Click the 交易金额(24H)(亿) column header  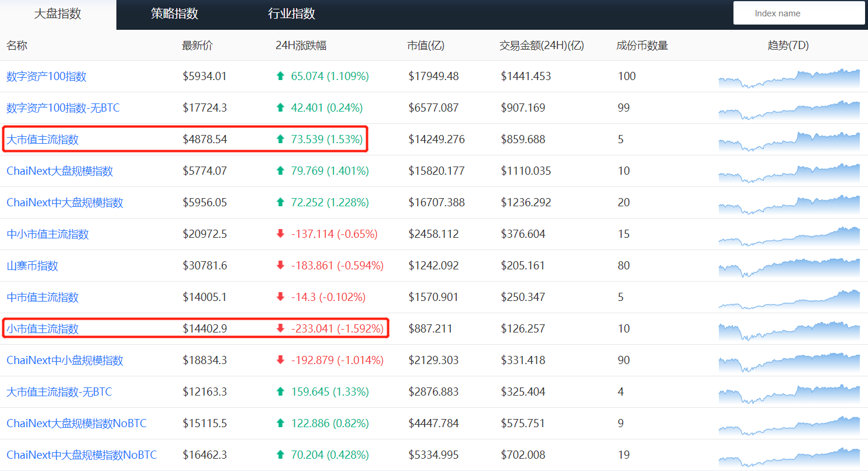tap(542, 46)
